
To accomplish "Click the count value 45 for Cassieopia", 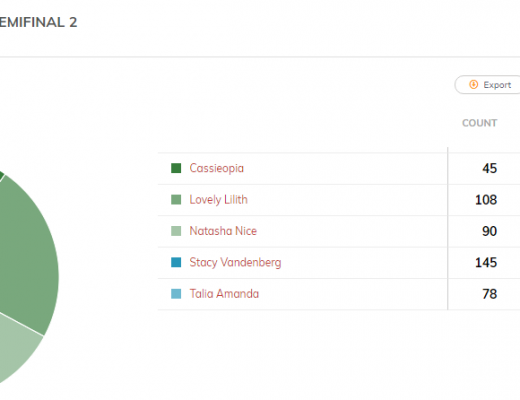I will tap(490, 168).
